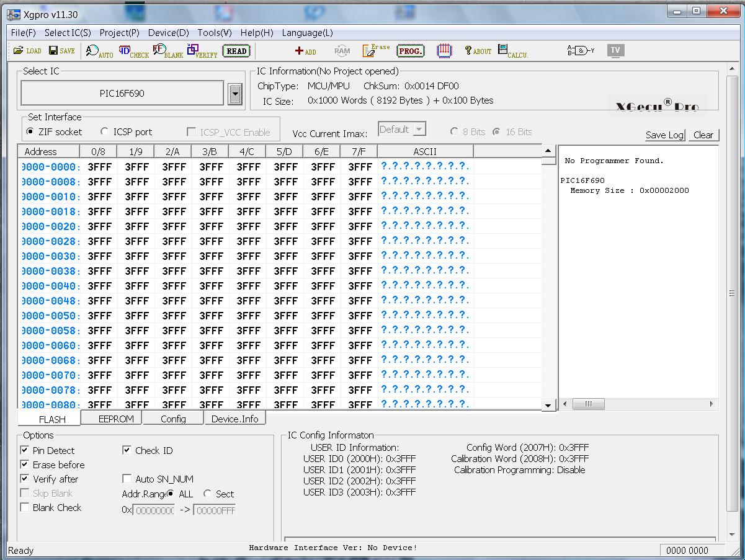This screenshot has width=745, height=560.
Task: Click the LOAD file toolbar icon
Action: tap(27, 51)
